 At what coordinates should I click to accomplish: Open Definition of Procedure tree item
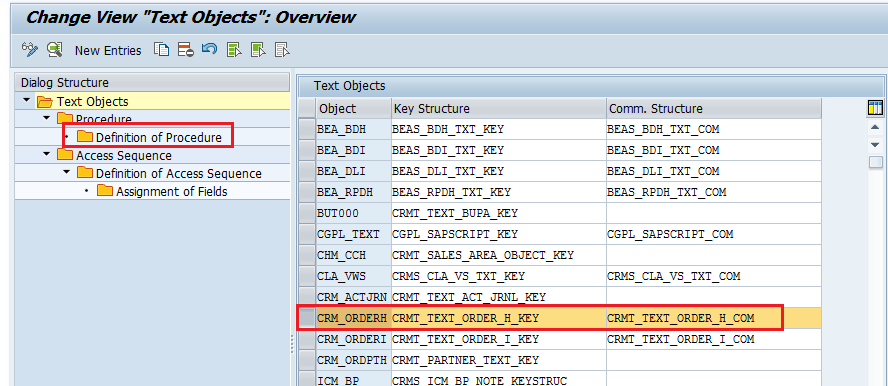(159, 138)
